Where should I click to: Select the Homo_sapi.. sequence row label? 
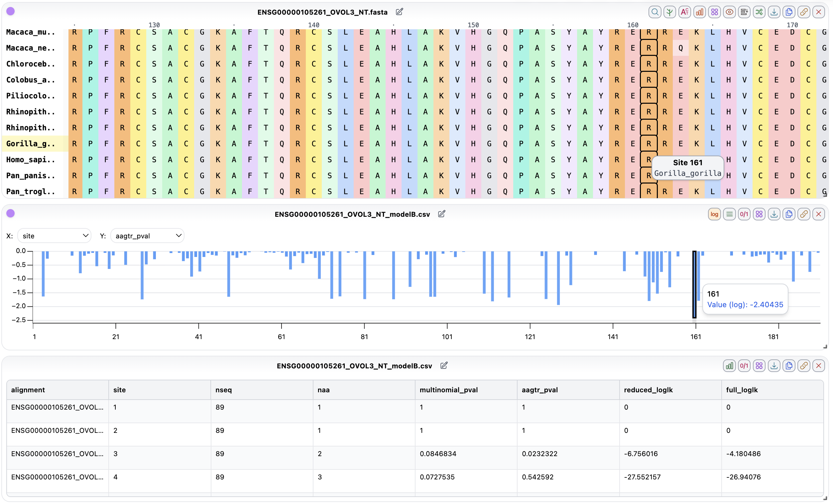click(x=31, y=160)
